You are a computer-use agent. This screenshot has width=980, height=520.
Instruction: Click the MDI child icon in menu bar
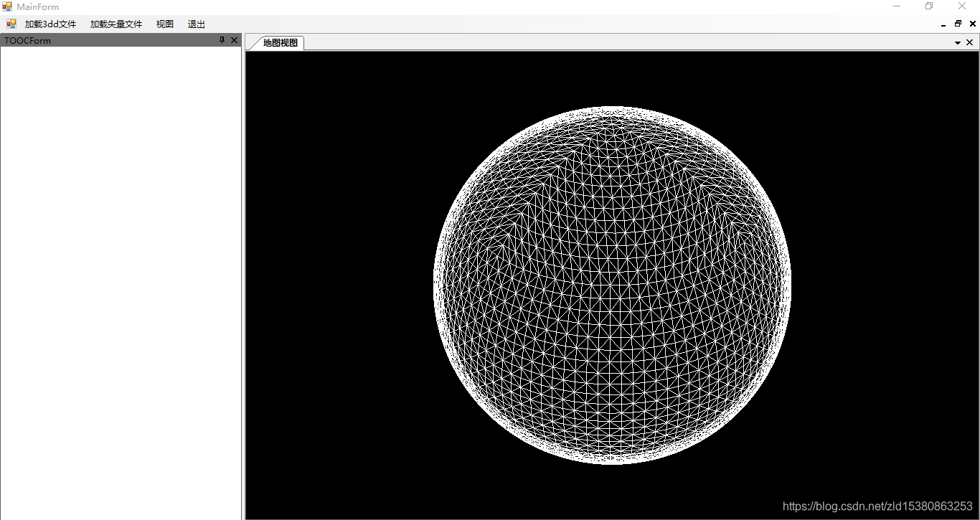tap(11, 24)
